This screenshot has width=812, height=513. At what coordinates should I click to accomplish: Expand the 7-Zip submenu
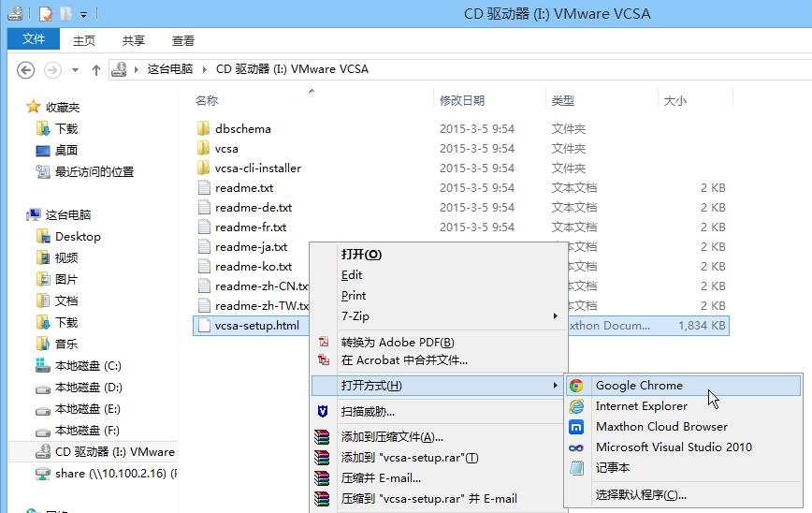438,316
